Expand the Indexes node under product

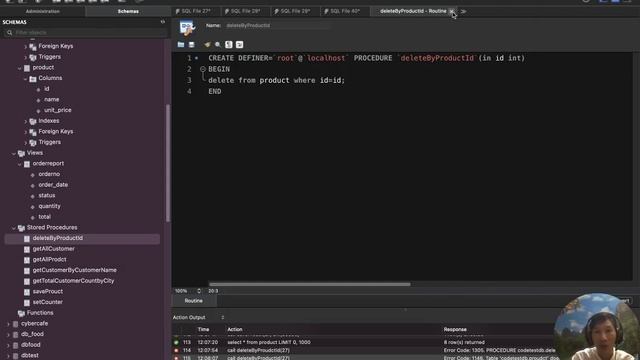(x=25, y=121)
